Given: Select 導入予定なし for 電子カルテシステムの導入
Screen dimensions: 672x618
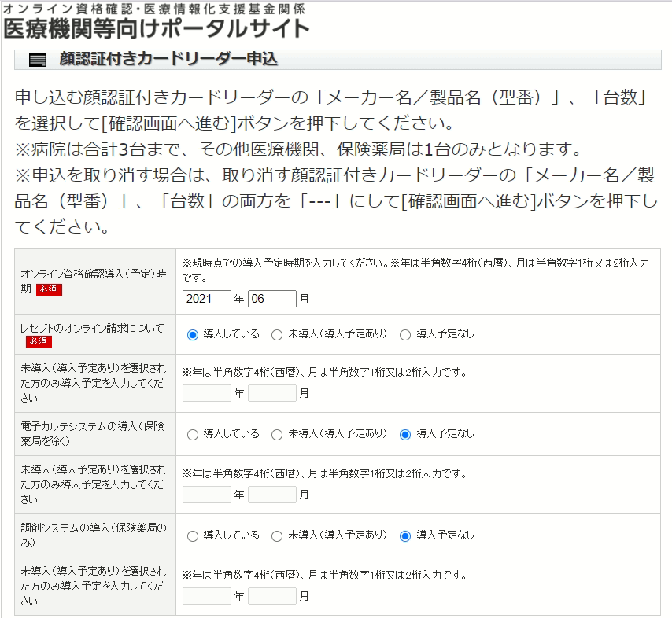Looking at the screenshot, I should tap(405, 434).
